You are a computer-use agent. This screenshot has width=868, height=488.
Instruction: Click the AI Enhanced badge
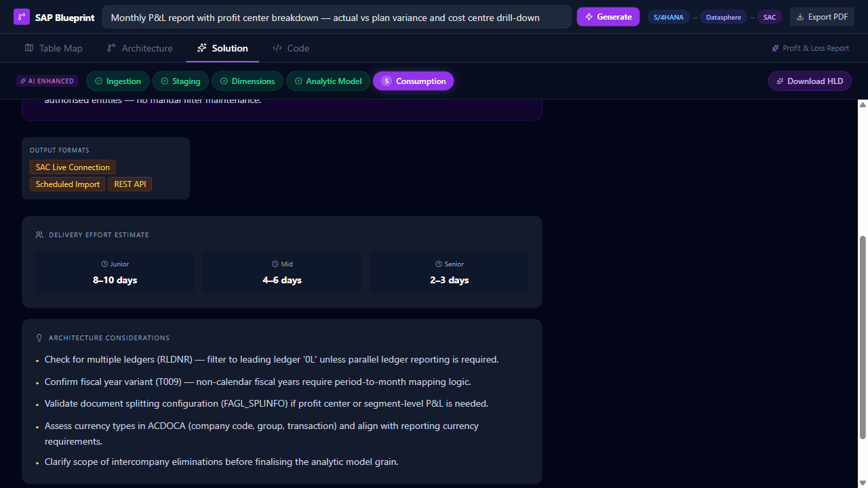click(47, 81)
